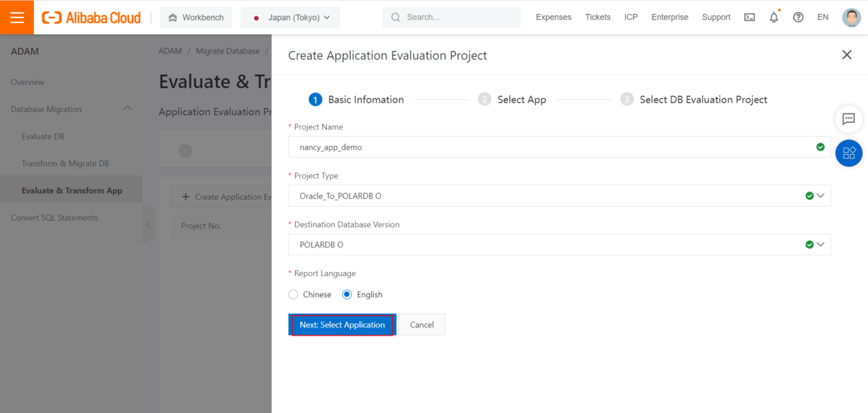Collapse the Database Migration sidebar section
This screenshot has height=413, width=868.
[127, 109]
